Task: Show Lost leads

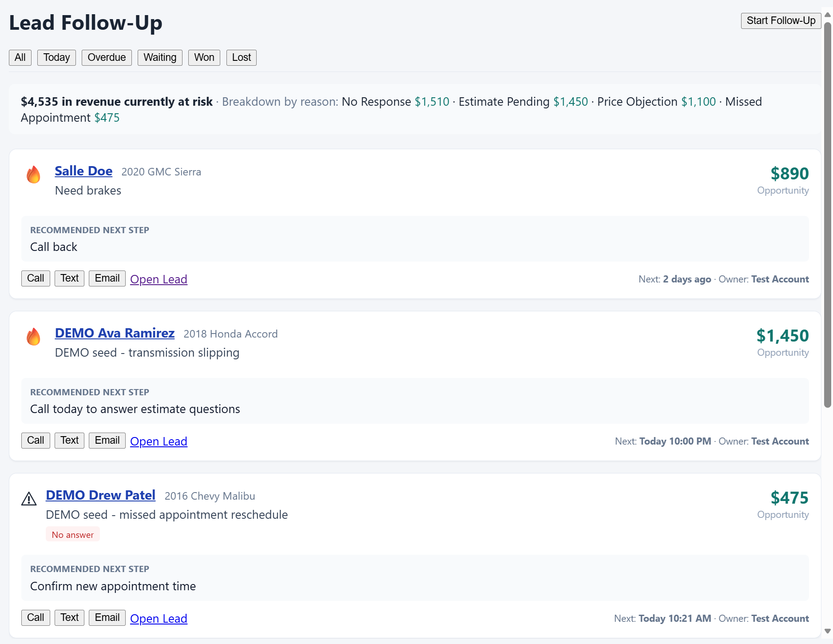Action: (242, 58)
